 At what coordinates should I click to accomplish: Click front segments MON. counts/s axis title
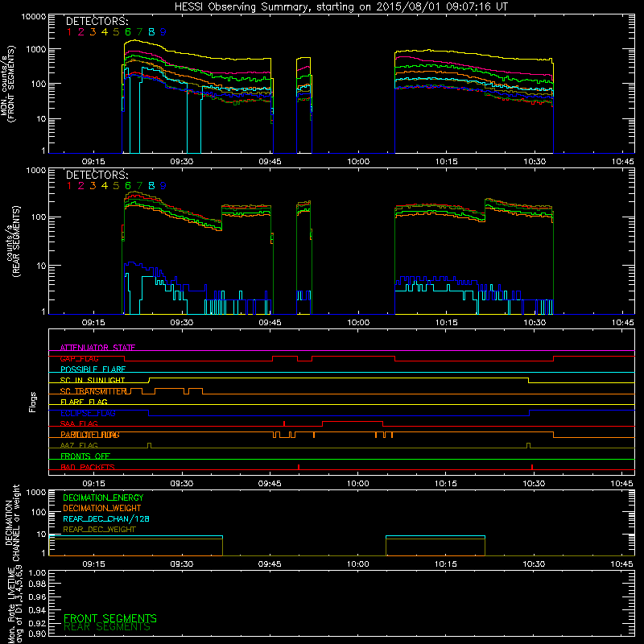click(8, 84)
